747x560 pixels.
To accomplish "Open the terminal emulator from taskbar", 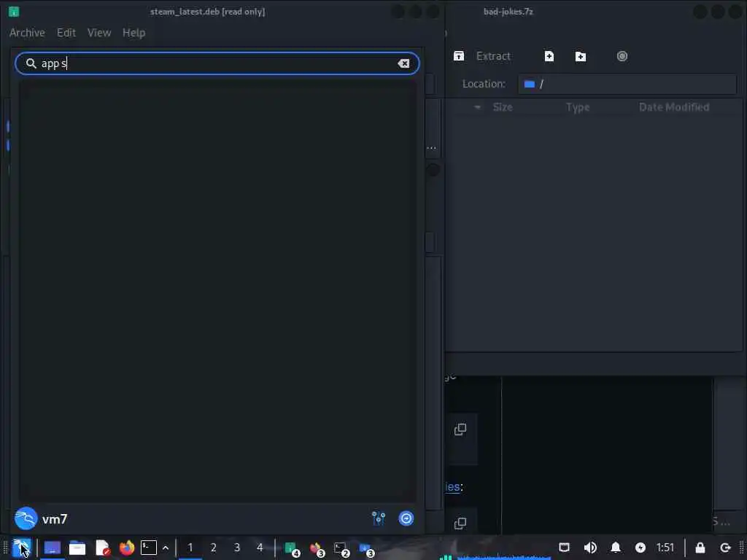I will pos(149,548).
